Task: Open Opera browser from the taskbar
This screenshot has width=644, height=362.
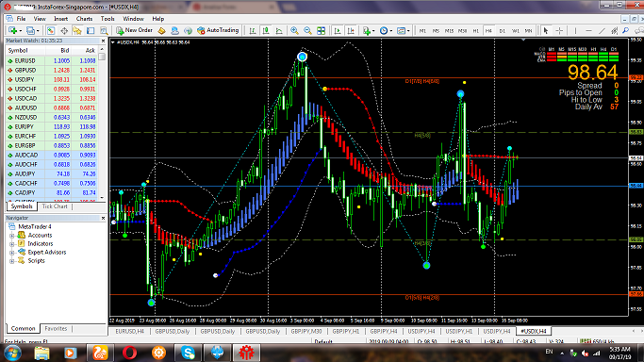Action: (129, 353)
